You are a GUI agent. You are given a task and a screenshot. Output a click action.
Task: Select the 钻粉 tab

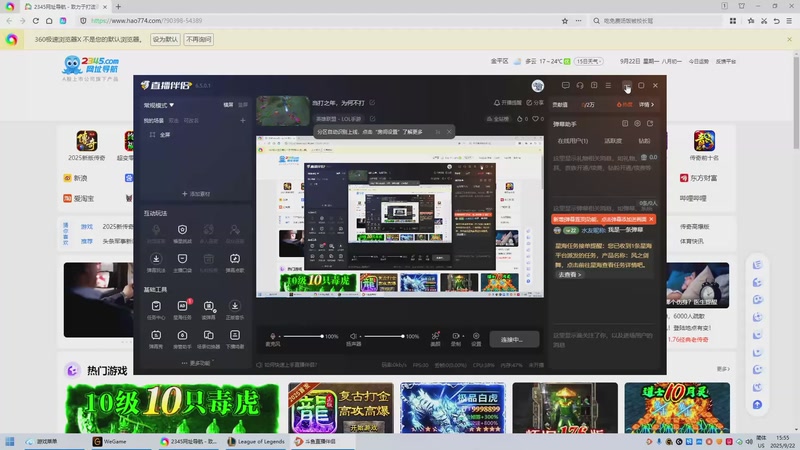tap(644, 141)
